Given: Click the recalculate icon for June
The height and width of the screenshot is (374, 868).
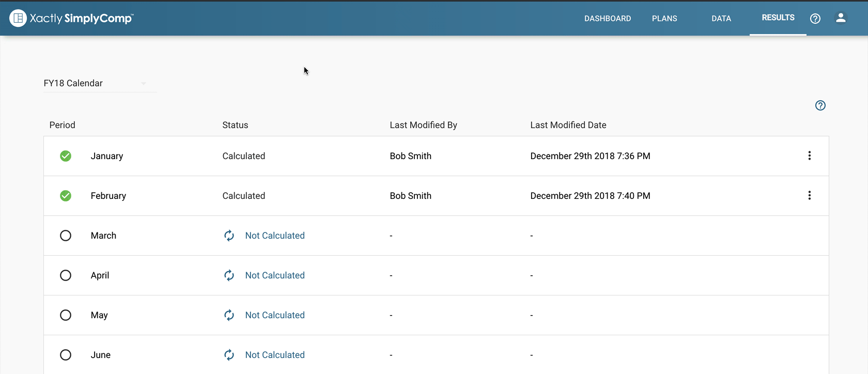Looking at the screenshot, I should pyautogui.click(x=229, y=355).
